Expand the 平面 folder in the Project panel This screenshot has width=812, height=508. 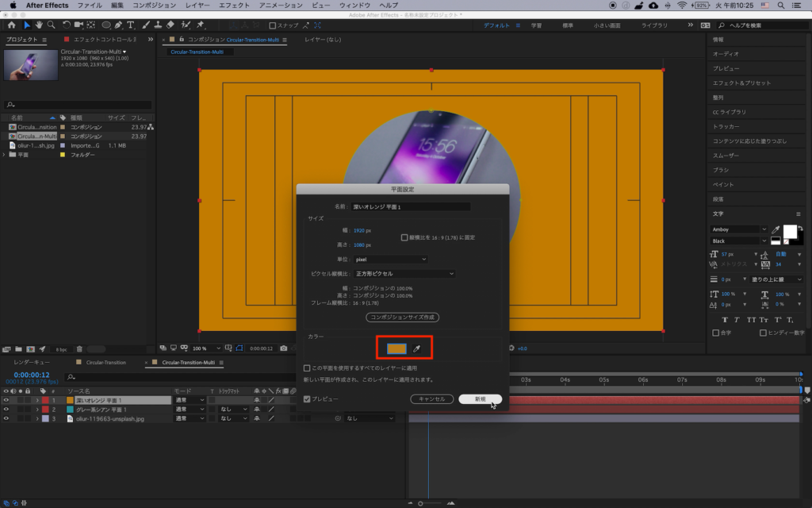(5, 155)
